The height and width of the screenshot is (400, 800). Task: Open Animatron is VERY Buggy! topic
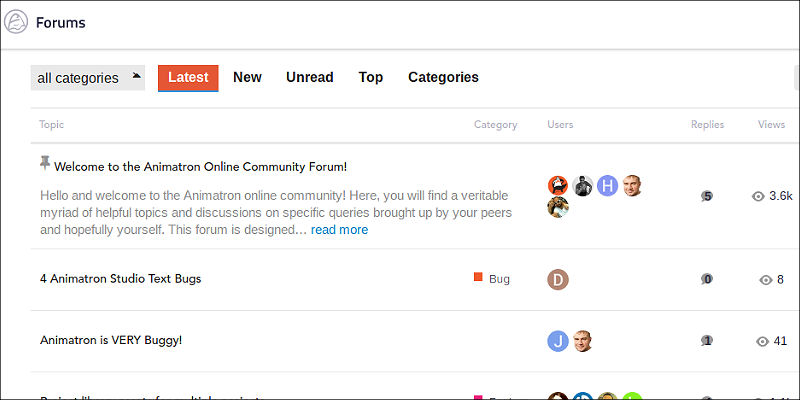pos(111,340)
